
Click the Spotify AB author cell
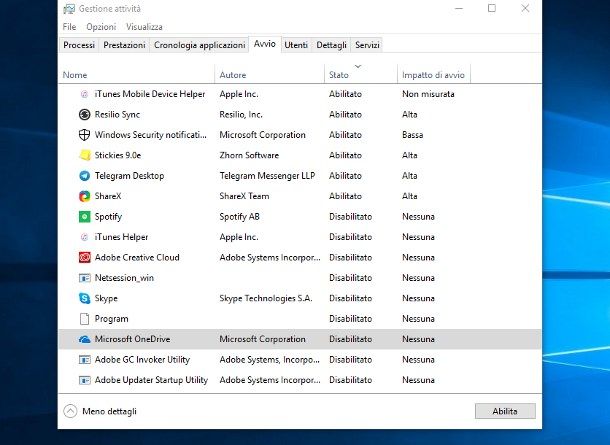pos(239,216)
